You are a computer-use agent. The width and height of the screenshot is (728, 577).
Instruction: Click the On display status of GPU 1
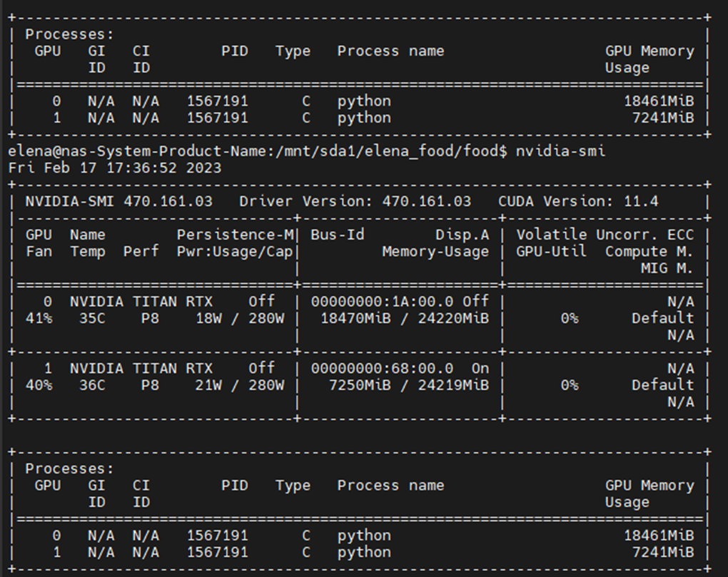click(480, 368)
